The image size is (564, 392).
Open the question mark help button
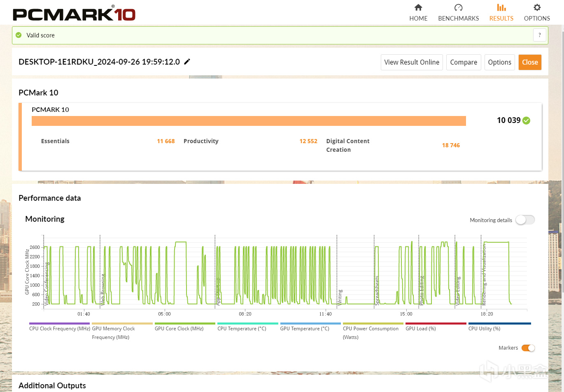(540, 35)
